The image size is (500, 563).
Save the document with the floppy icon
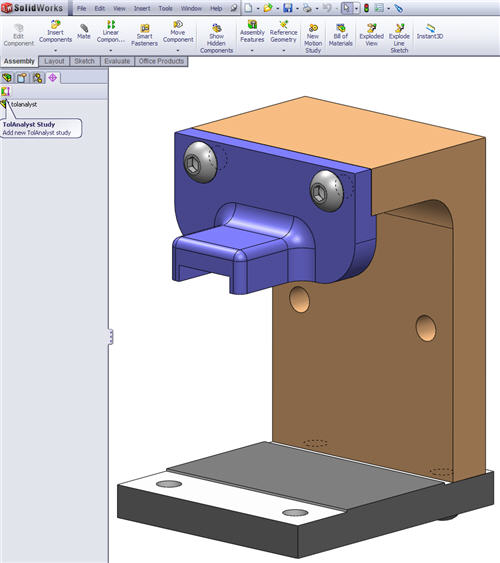(288, 8)
